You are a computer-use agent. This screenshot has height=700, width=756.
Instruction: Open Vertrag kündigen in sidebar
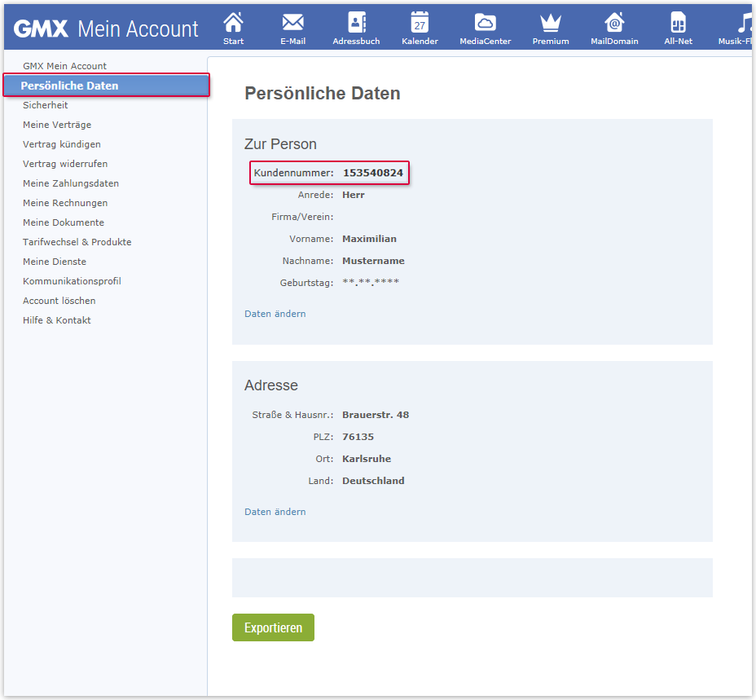(x=62, y=144)
